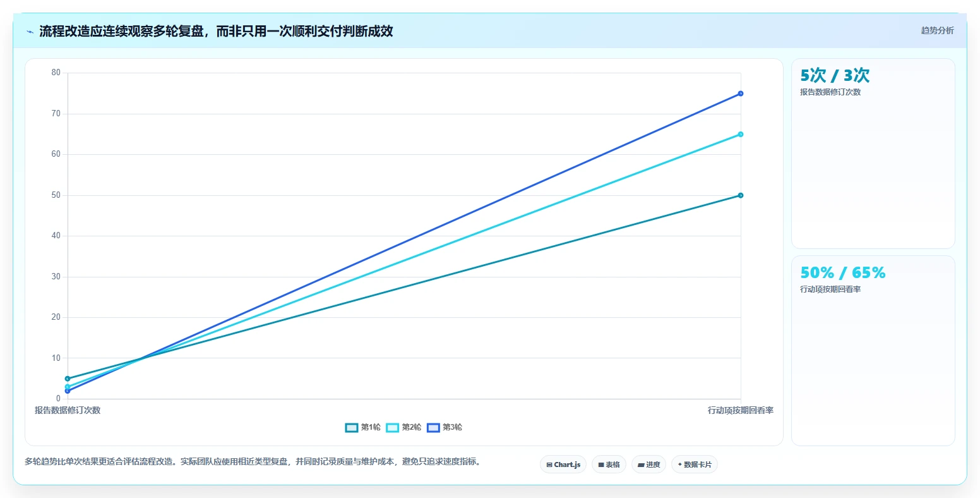Click the 第2轮 data point at 65

coord(741,134)
